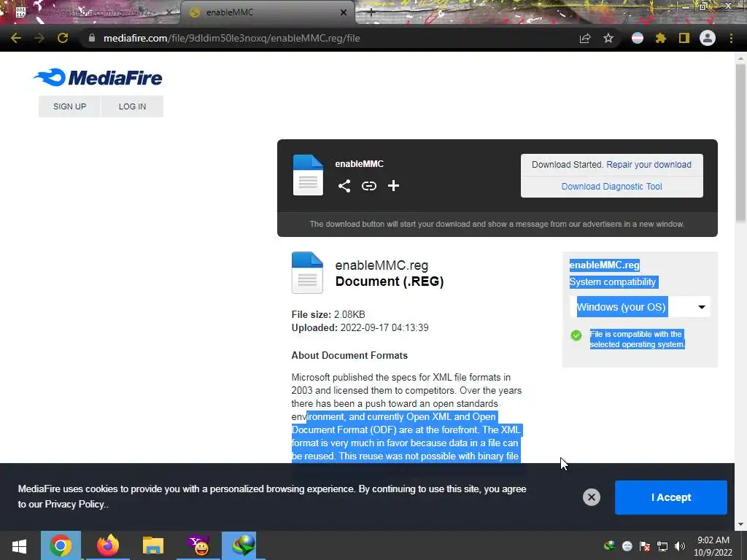This screenshot has height=560, width=747.
Task: Close the enableMMC browser tab
Action: coord(344,12)
